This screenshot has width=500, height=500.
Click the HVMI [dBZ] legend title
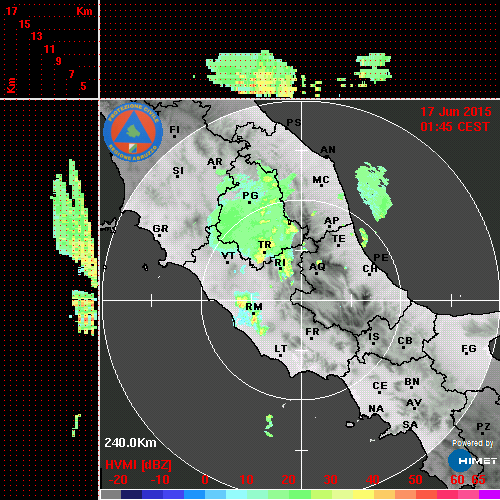138,465
